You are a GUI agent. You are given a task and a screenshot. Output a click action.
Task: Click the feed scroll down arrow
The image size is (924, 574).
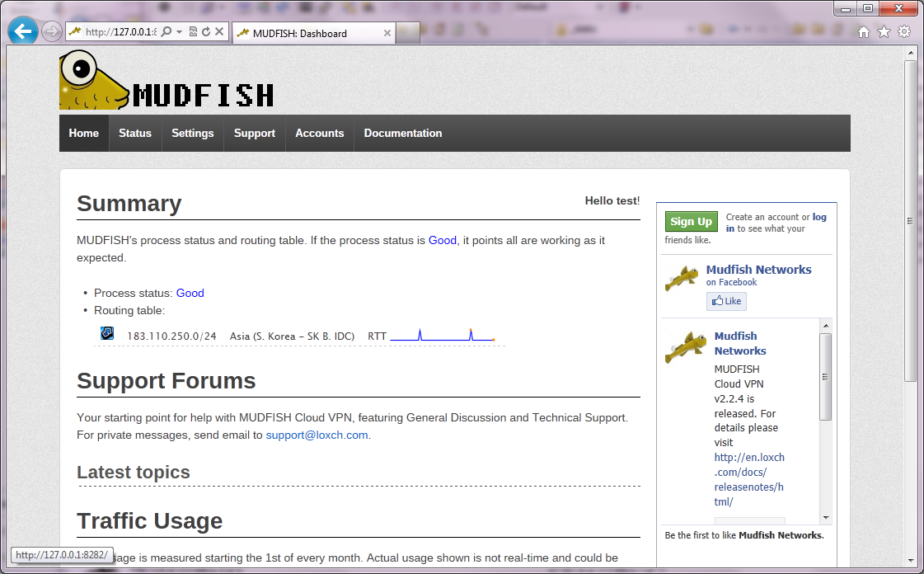(x=826, y=517)
